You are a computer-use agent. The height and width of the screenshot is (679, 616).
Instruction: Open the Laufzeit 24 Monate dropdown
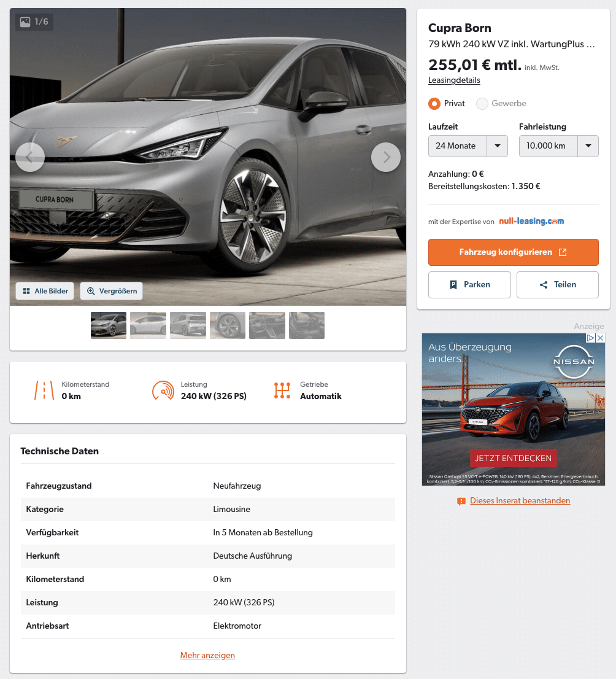[x=468, y=146]
